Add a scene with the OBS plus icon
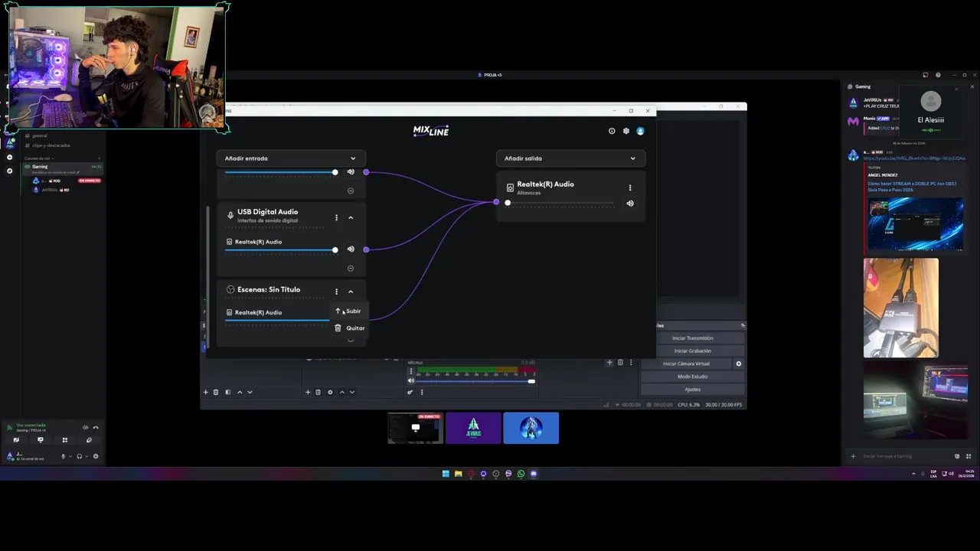The height and width of the screenshot is (551, 980). 205,393
